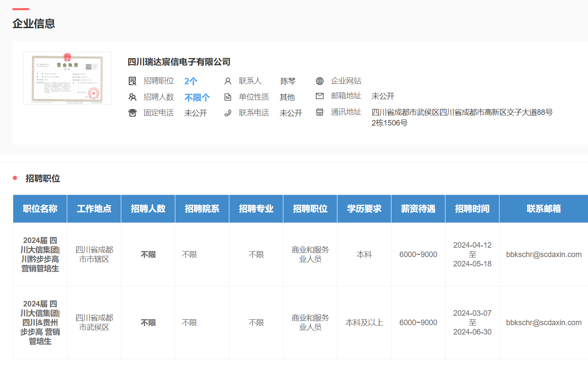The height and width of the screenshot is (366, 588).
Task: Click the date range 2024-03-07 至 2024-06-30
Action: [472, 323]
